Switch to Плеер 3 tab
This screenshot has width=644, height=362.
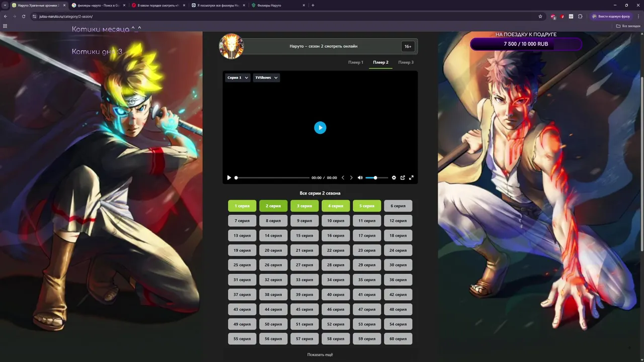(406, 62)
